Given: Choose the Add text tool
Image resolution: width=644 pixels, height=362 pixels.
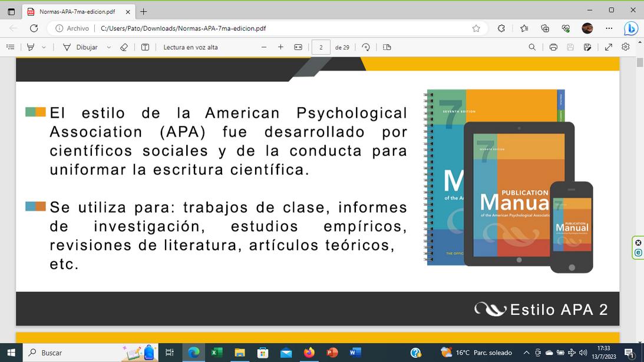Looking at the screenshot, I should click(145, 47).
